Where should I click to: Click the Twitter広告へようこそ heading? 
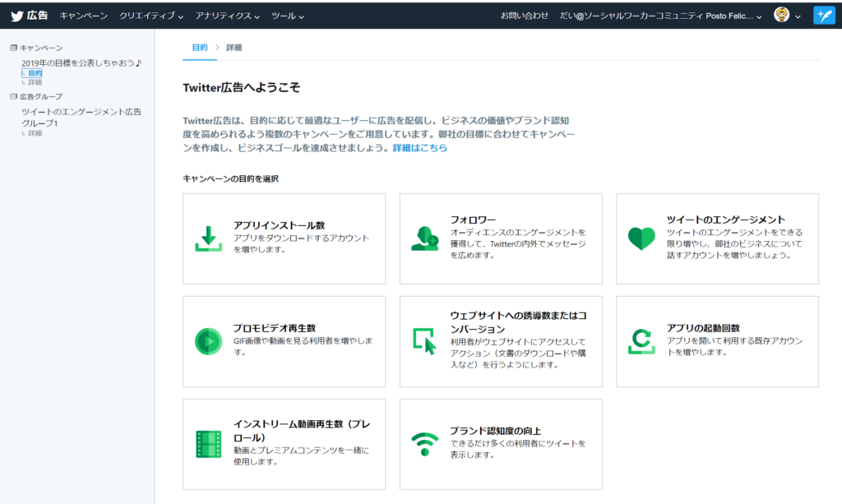point(241,87)
